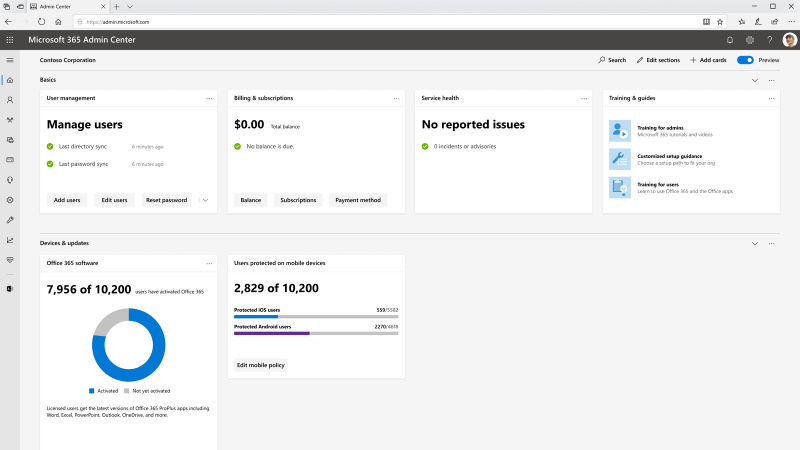
Task: Open Users from the sidebar icon
Action: (10, 100)
